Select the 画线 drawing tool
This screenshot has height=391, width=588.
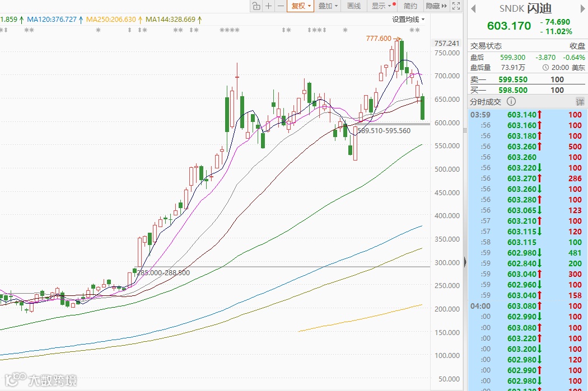(353, 6)
